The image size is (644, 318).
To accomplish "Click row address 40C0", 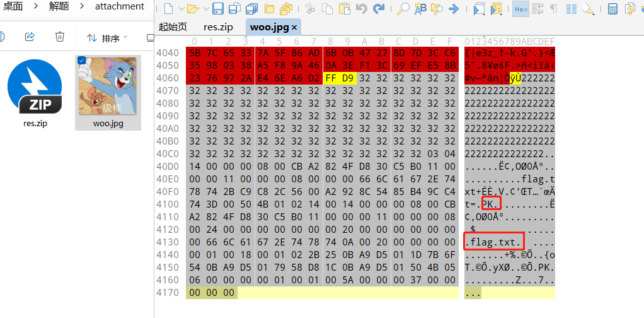I will tap(168, 154).
